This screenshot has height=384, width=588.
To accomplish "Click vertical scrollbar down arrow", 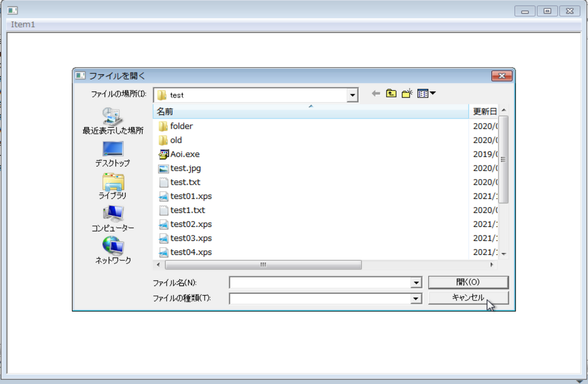I will click(x=503, y=254).
